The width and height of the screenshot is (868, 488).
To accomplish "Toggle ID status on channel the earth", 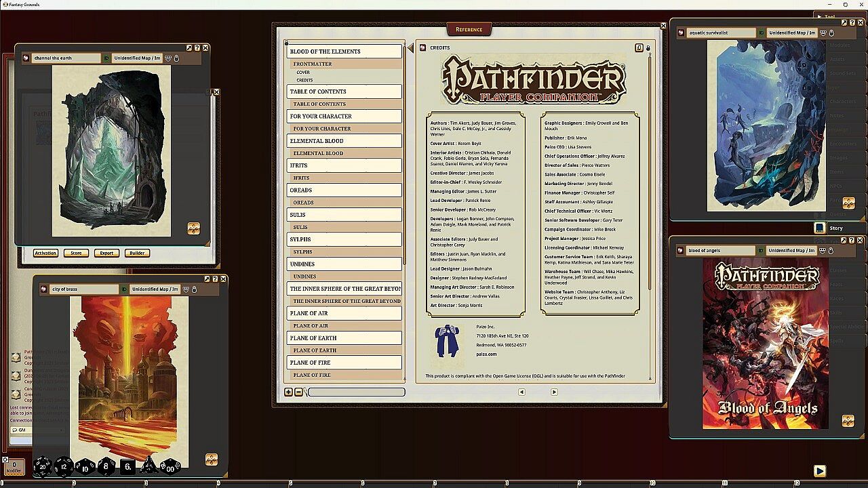I will click(106, 58).
